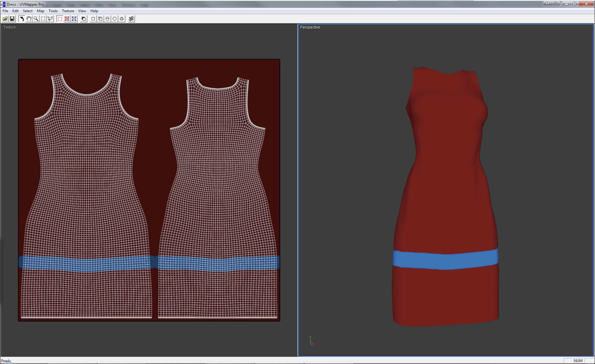595x364 pixels.
Task: Open the Map menu
Action: click(40, 11)
